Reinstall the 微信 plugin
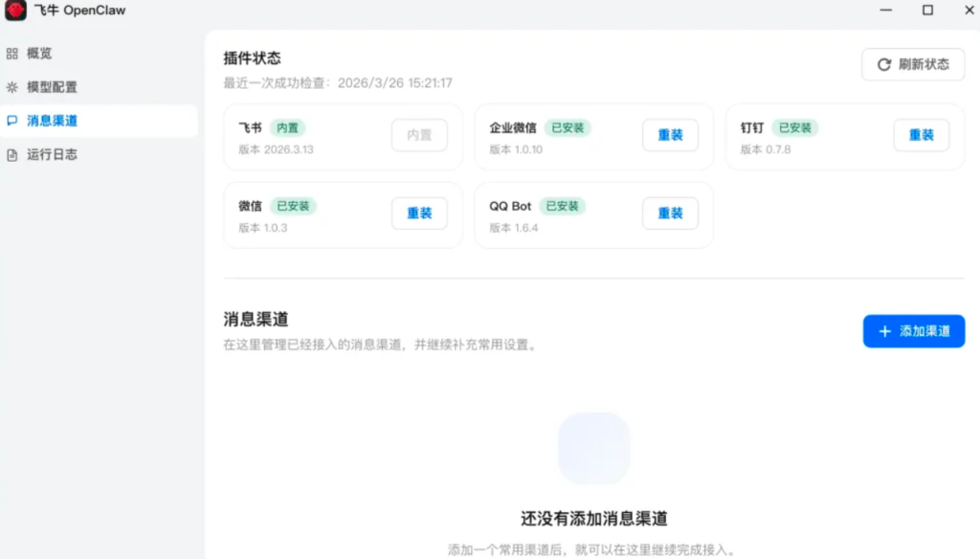The height and width of the screenshot is (559, 980). coord(419,213)
